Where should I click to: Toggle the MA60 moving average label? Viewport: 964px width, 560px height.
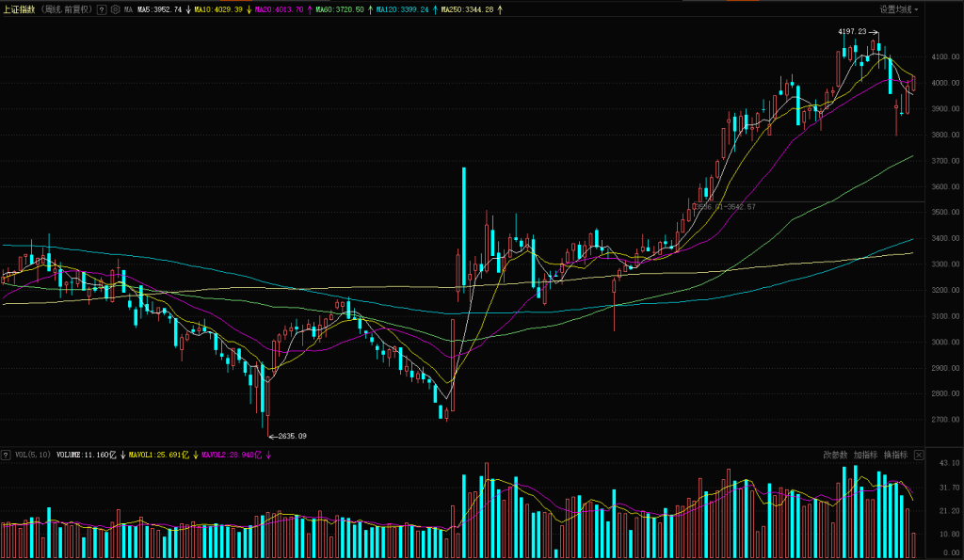click(339, 9)
